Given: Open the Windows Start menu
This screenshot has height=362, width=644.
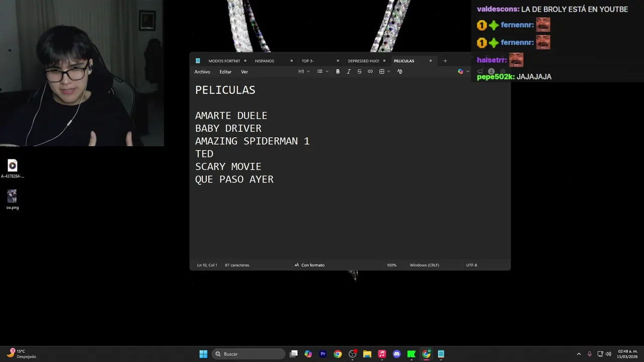Looking at the screenshot, I should point(203,354).
